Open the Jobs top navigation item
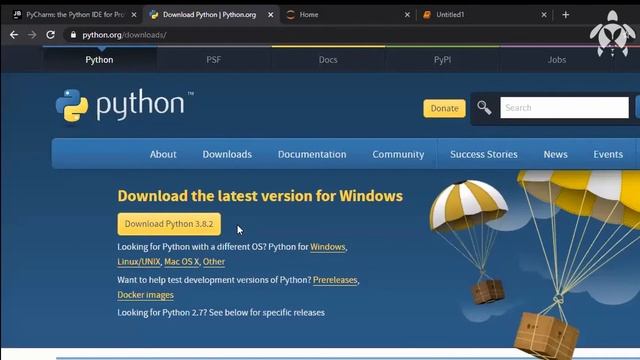Screen dimensions: 640x360 click(557, 60)
